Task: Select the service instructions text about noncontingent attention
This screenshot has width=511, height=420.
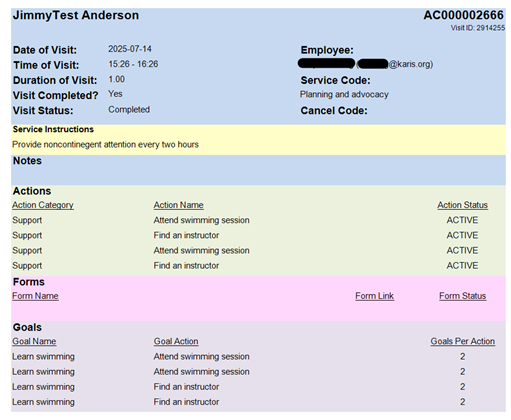Action: point(105,145)
